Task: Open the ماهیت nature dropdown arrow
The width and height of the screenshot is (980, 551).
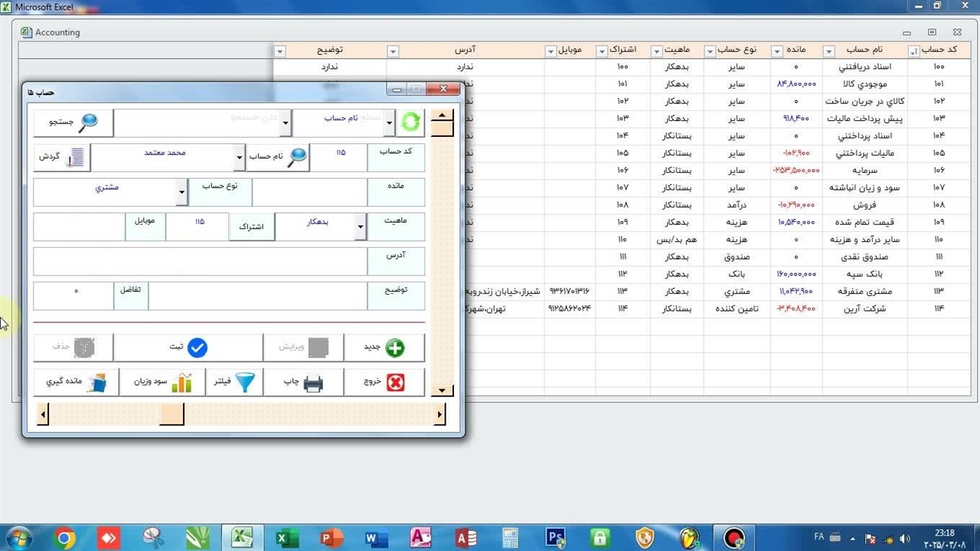Action: point(361,227)
